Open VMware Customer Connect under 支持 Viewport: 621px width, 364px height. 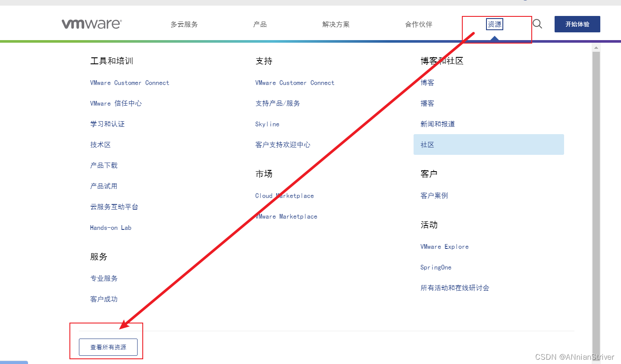pyautogui.click(x=295, y=83)
